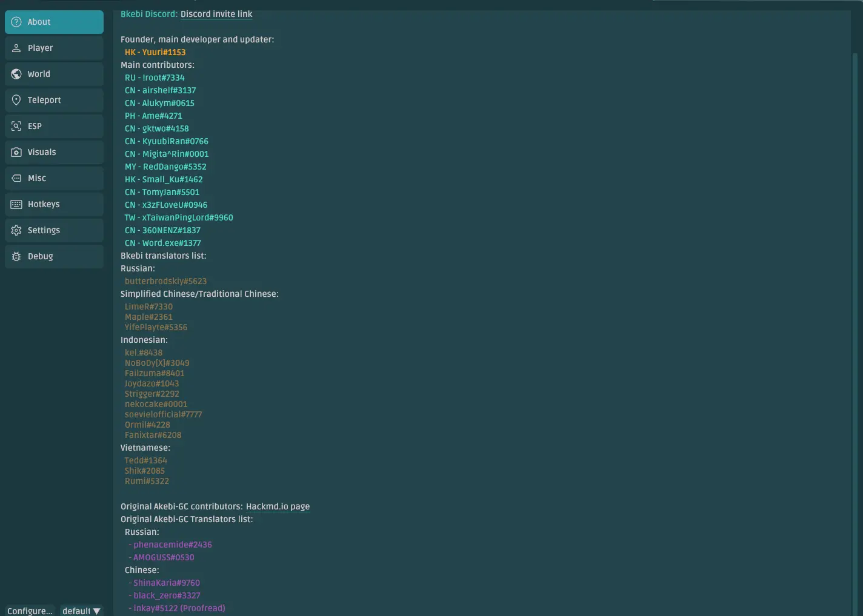Click contributor CN - x3zFLoveU#0946

point(166,205)
